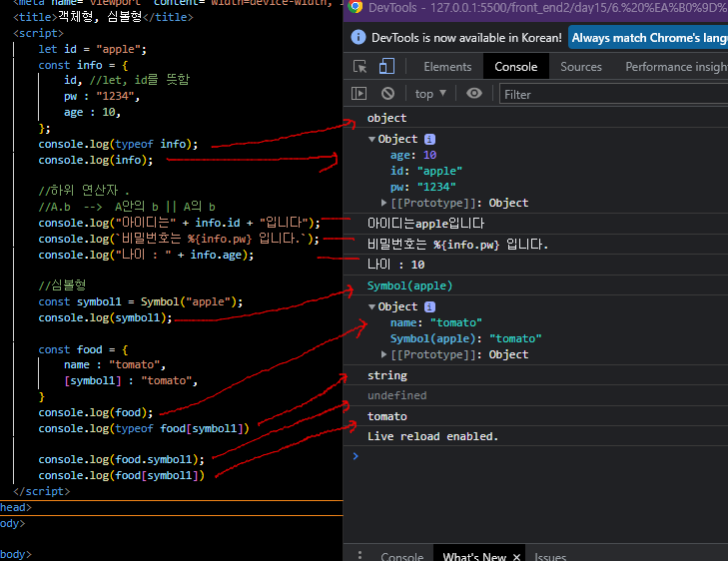Clear the console with the ban icon
The image size is (728, 561).
point(387,94)
